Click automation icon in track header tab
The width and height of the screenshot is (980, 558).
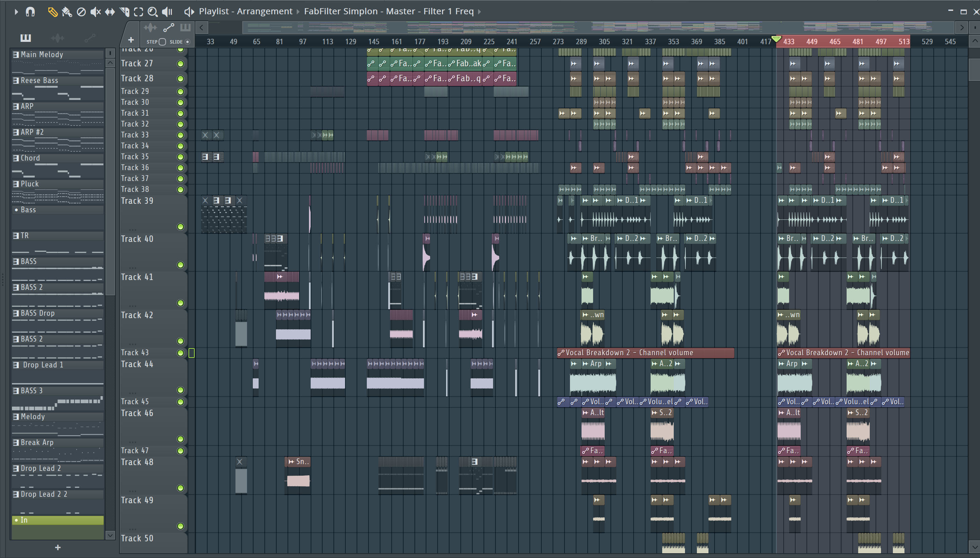pyautogui.click(x=169, y=28)
